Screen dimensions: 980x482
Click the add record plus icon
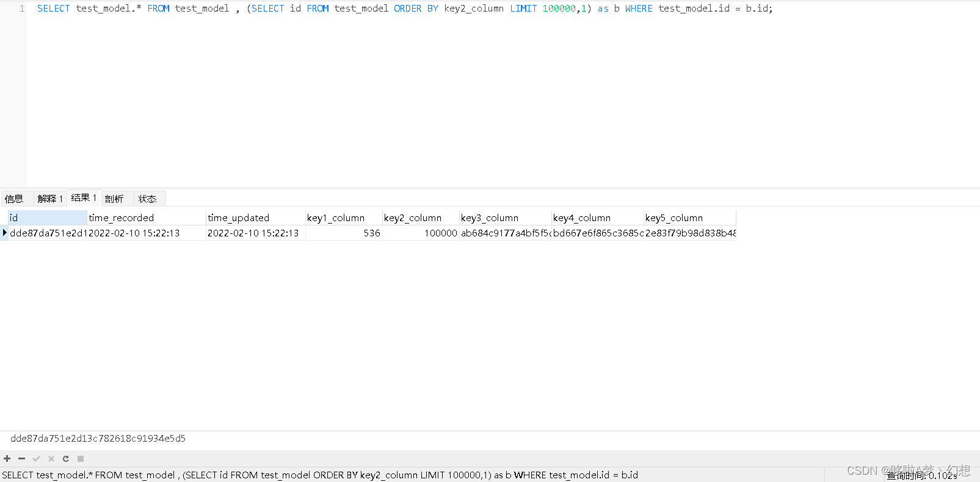[x=7, y=459]
